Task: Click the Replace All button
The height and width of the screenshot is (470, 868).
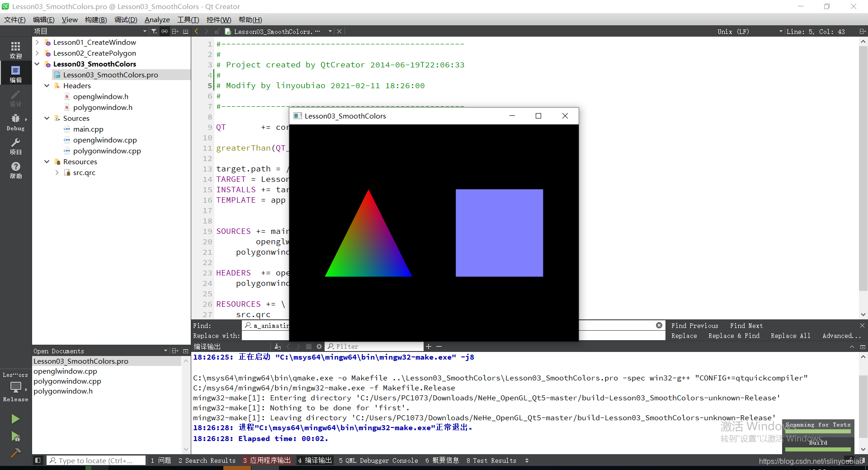Action: pyautogui.click(x=790, y=336)
